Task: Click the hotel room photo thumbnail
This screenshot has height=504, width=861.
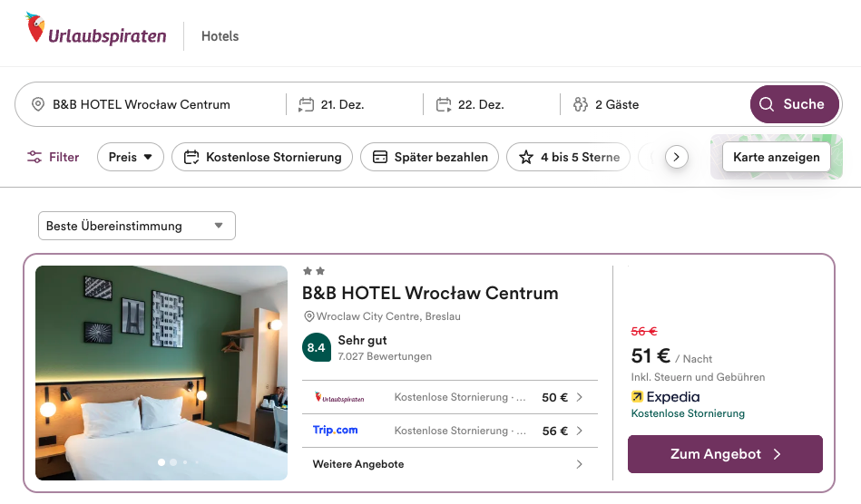Action: [x=161, y=373]
